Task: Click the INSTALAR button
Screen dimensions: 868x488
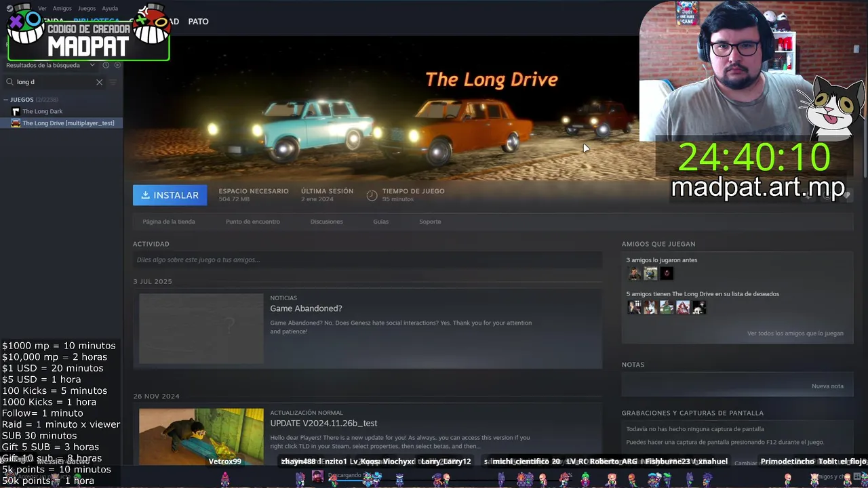Action: (170, 195)
